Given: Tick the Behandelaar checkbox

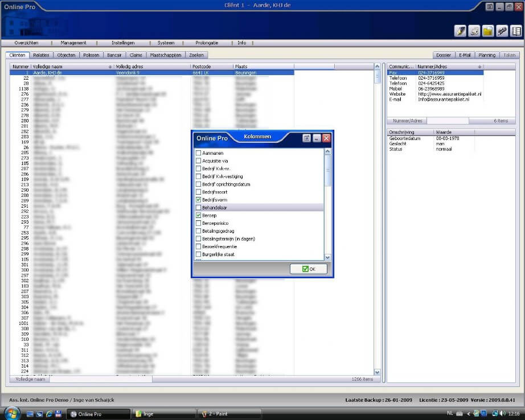Looking at the screenshot, I should point(198,208).
